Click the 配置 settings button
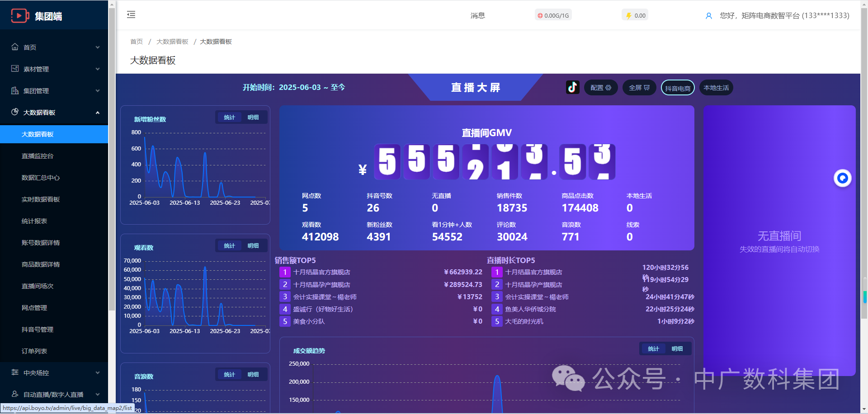868x414 pixels. pyautogui.click(x=600, y=88)
